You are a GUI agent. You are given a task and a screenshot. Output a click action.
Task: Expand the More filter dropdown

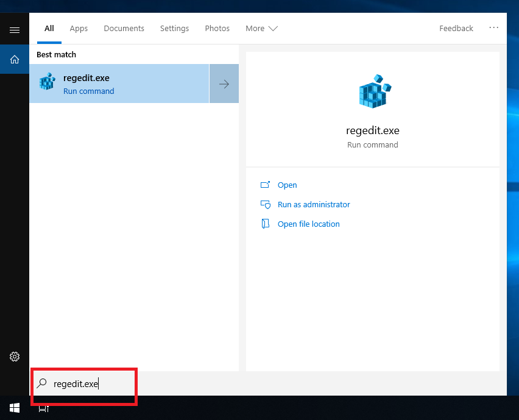coord(261,29)
